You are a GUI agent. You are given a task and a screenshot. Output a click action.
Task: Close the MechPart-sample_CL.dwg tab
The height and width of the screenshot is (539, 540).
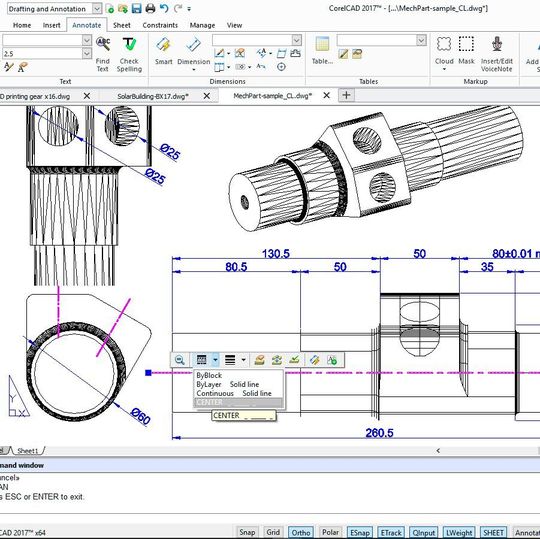coord(326,95)
